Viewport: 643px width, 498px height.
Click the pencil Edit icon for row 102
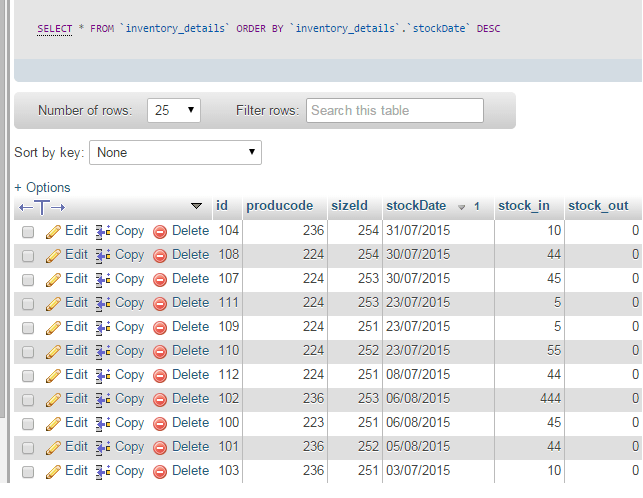tap(53, 400)
